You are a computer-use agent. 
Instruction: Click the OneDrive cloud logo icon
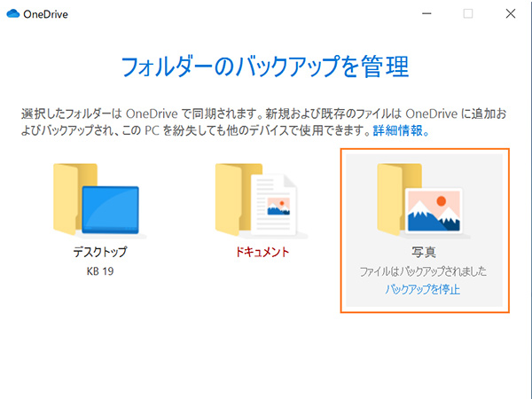13,13
